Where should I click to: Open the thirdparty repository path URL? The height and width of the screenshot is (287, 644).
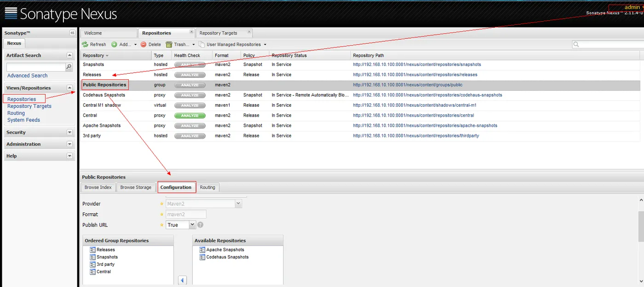tap(416, 135)
